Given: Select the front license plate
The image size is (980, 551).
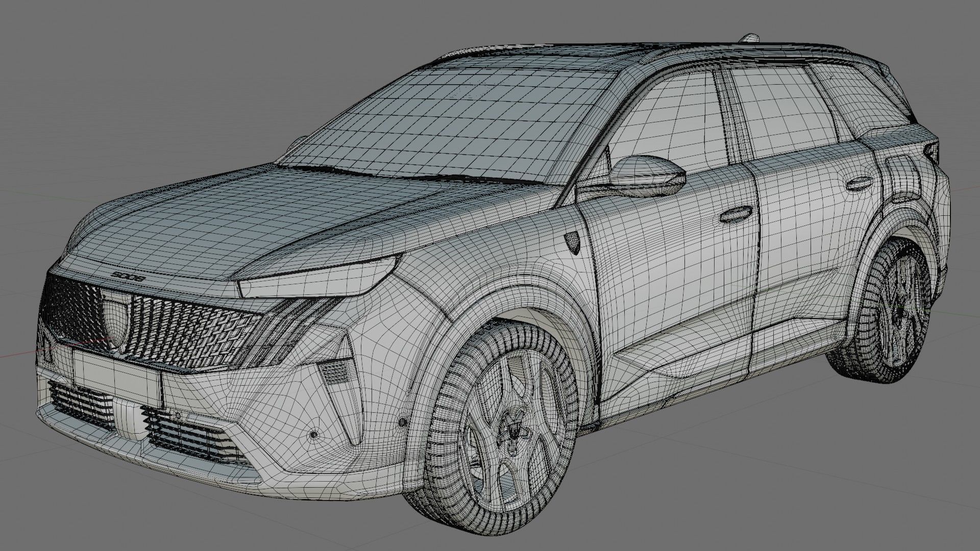Looking at the screenshot, I should point(118,375).
